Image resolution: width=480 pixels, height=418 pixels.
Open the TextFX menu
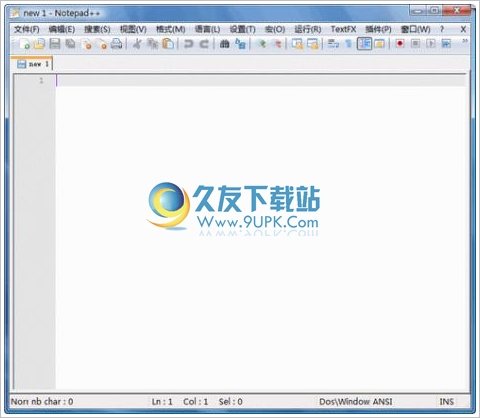343,29
